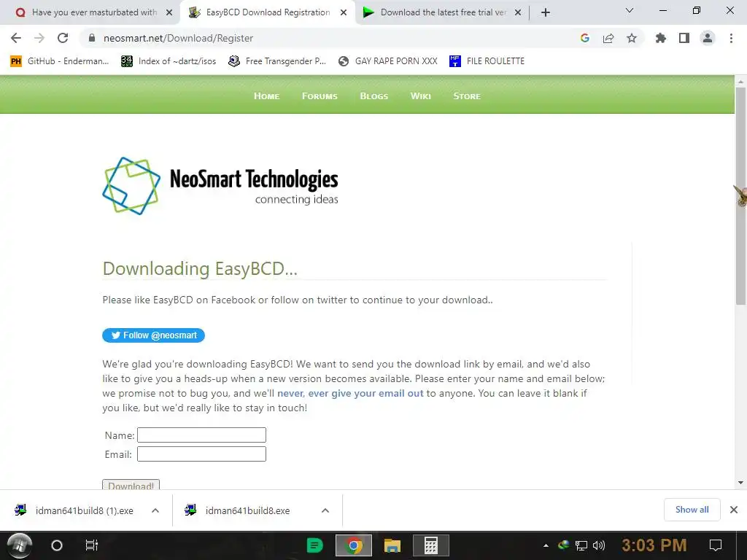Open Chrome's three-dot menu

[731, 38]
